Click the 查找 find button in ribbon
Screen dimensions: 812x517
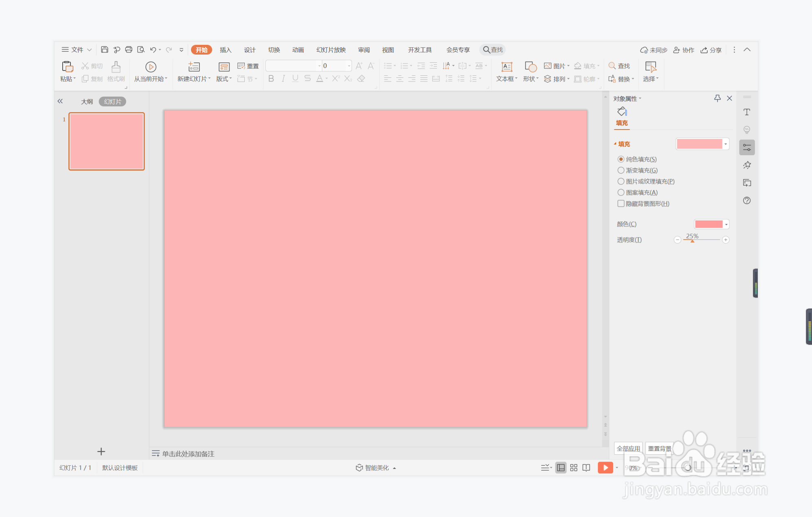point(619,66)
